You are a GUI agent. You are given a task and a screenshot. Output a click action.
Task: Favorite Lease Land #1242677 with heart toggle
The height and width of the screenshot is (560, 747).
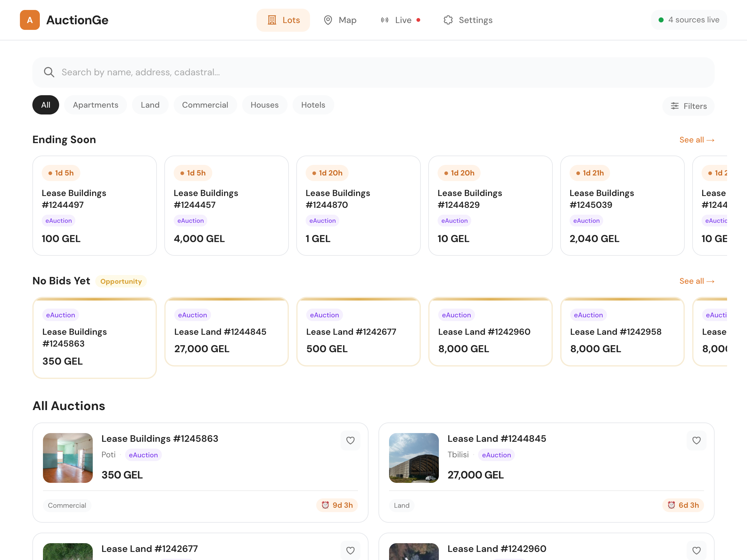pos(350,551)
